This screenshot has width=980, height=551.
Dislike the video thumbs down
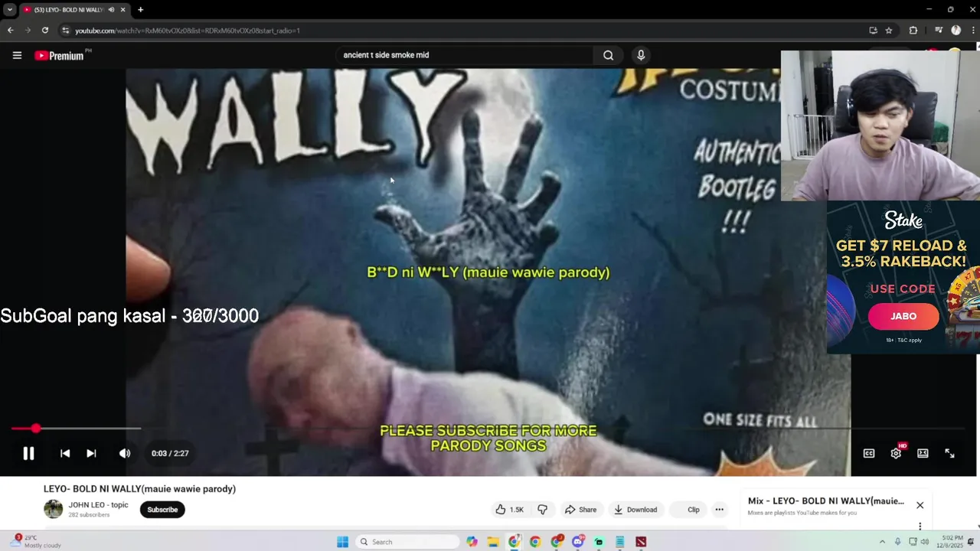[x=543, y=510]
